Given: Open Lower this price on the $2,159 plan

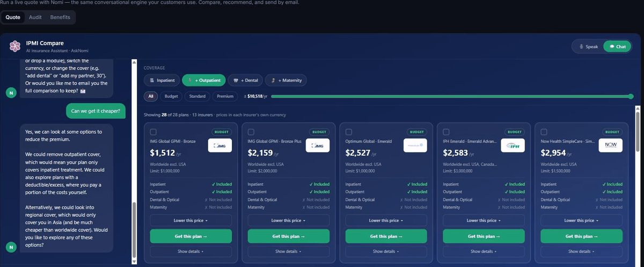Looking at the screenshot, I should coord(289,220).
